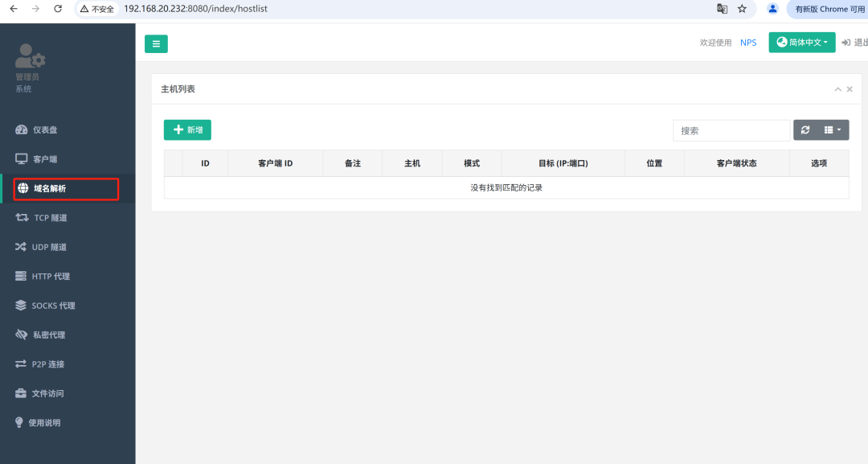Click the browser address bar URL
The width and height of the screenshot is (868, 464).
pos(195,9)
